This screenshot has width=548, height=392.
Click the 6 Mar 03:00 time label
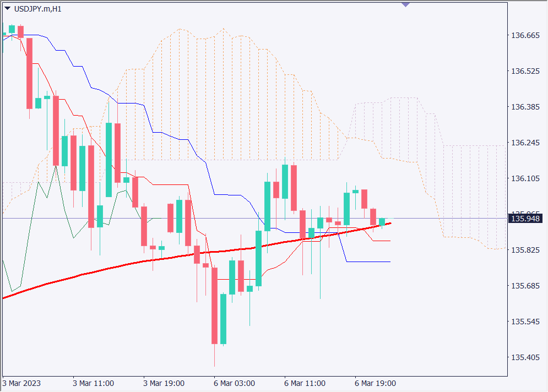[234, 383]
